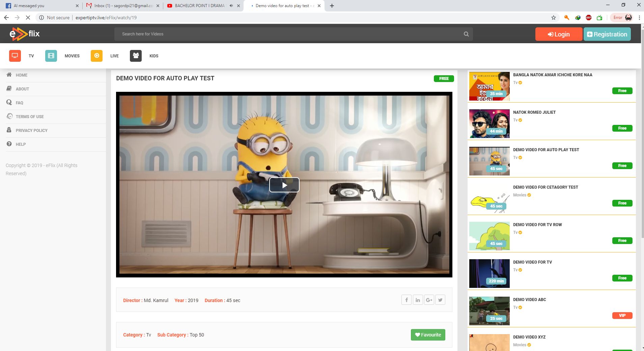644x351 pixels.
Task: Open the FAQ page
Action: tap(20, 103)
